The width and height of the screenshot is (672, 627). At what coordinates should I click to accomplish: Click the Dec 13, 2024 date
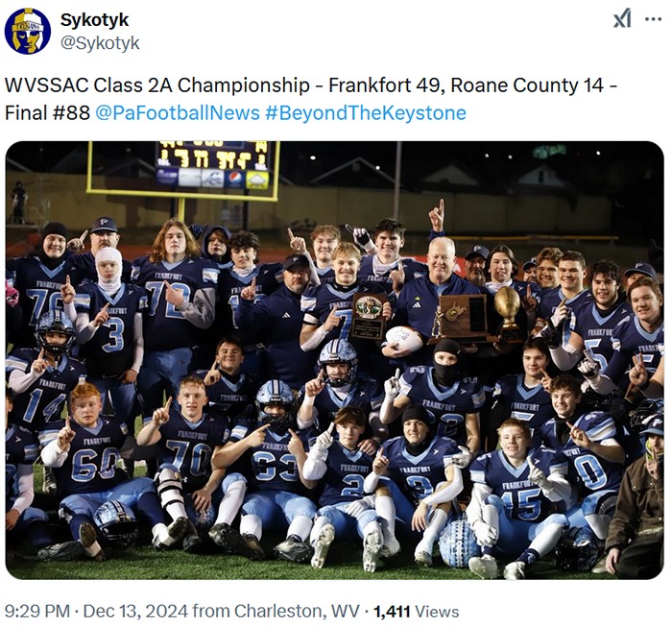click(135, 611)
